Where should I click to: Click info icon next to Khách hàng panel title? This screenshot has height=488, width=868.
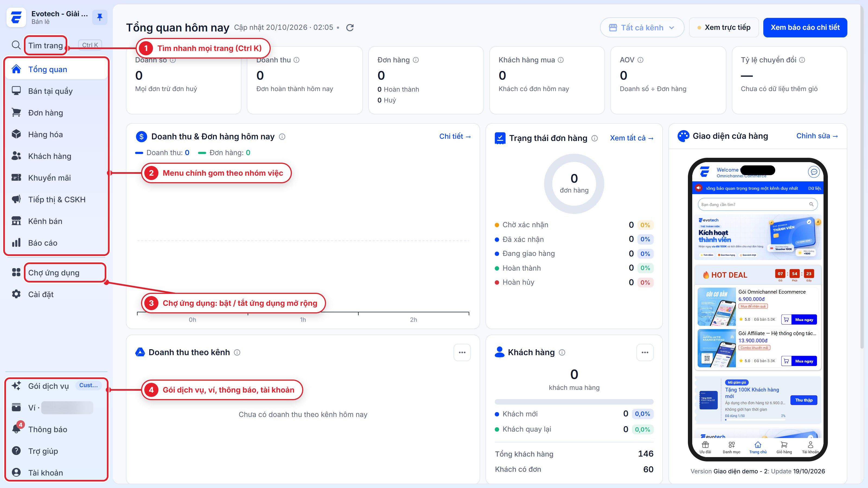(x=562, y=353)
